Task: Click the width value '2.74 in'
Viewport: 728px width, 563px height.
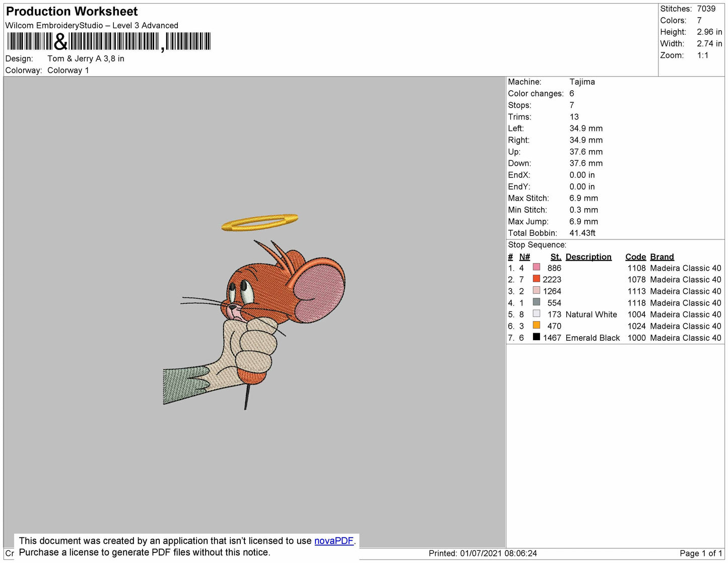Action: [x=710, y=44]
